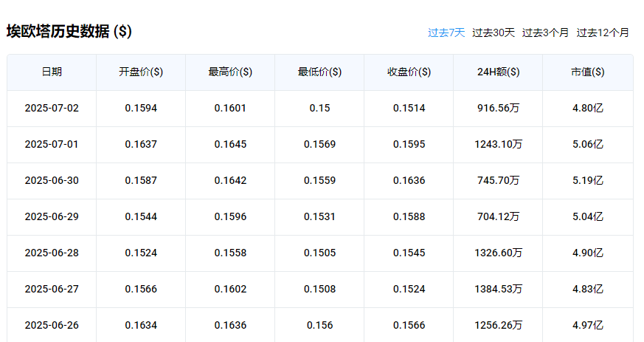This screenshot has height=342, width=644.
Task: Click the closing price 0.1514
Action: (x=409, y=108)
